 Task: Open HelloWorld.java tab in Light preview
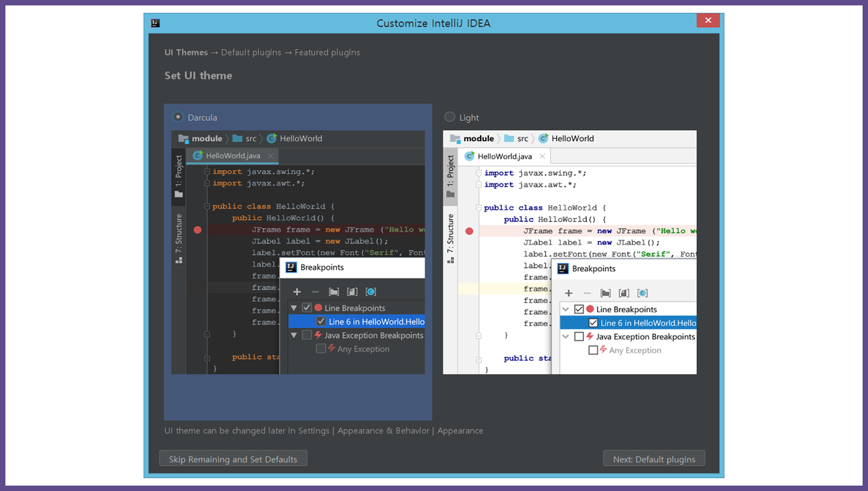click(x=505, y=156)
